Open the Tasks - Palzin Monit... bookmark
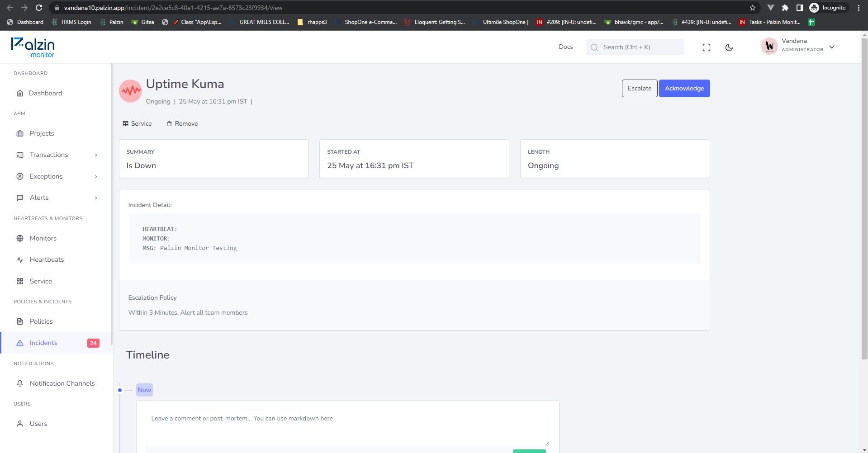The image size is (868, 453). 769,22
